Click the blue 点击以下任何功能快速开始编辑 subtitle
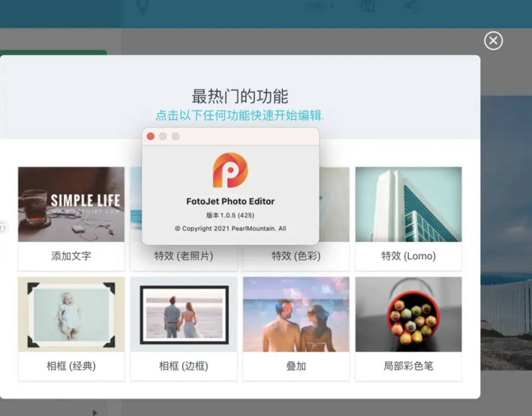The image size is (532, 416). (240, 115)
